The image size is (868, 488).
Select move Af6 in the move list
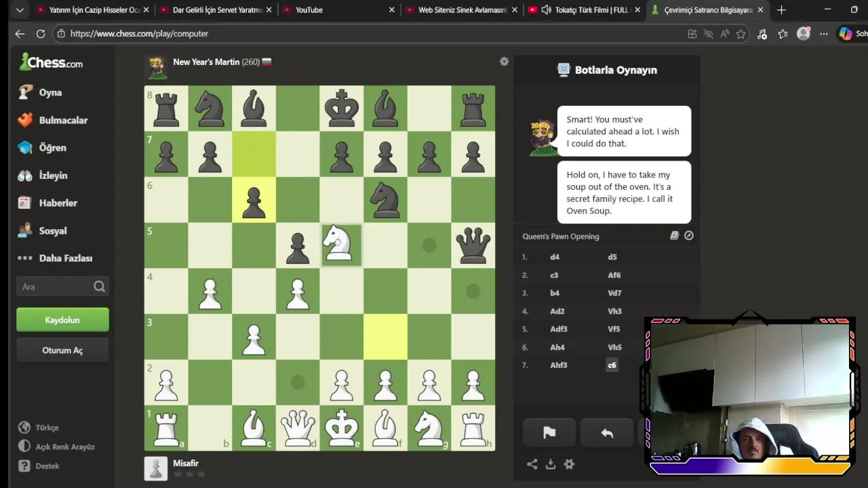[x=614, y=275]
